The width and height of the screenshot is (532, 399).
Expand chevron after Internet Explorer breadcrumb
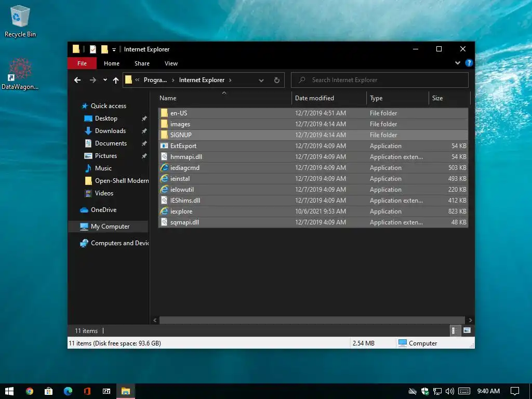coord(230,80)
